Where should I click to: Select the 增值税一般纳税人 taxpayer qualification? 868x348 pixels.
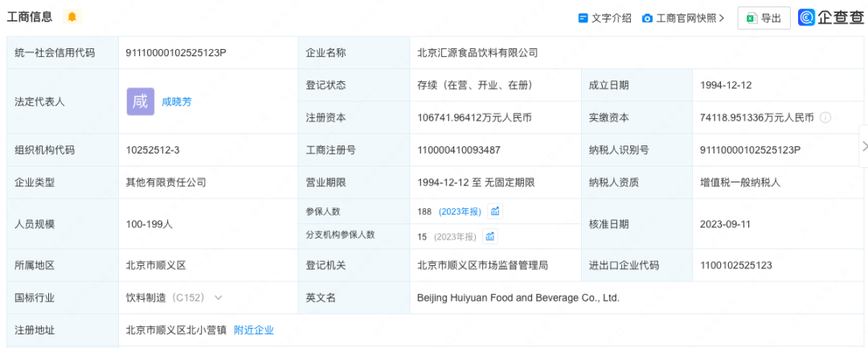740,182
